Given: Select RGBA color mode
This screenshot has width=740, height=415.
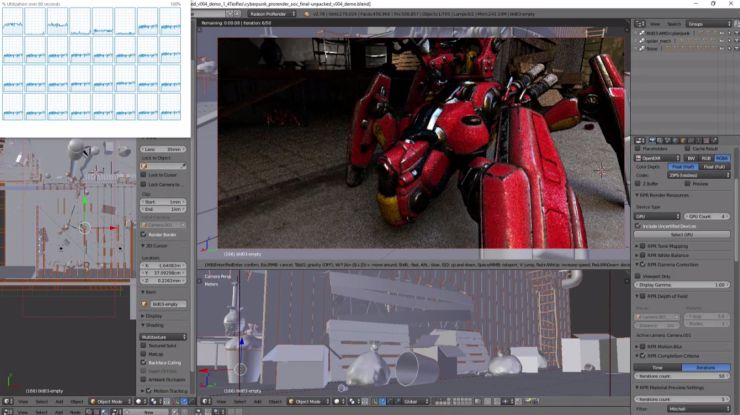Looking at the screenshot, I should [721, 157].
